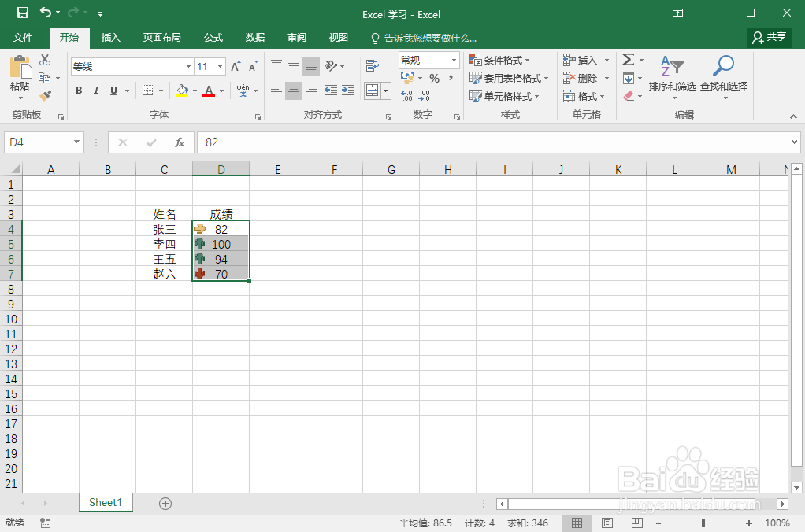
Task: Click the orientation text-angle icon
Action: tap(331, 65)
